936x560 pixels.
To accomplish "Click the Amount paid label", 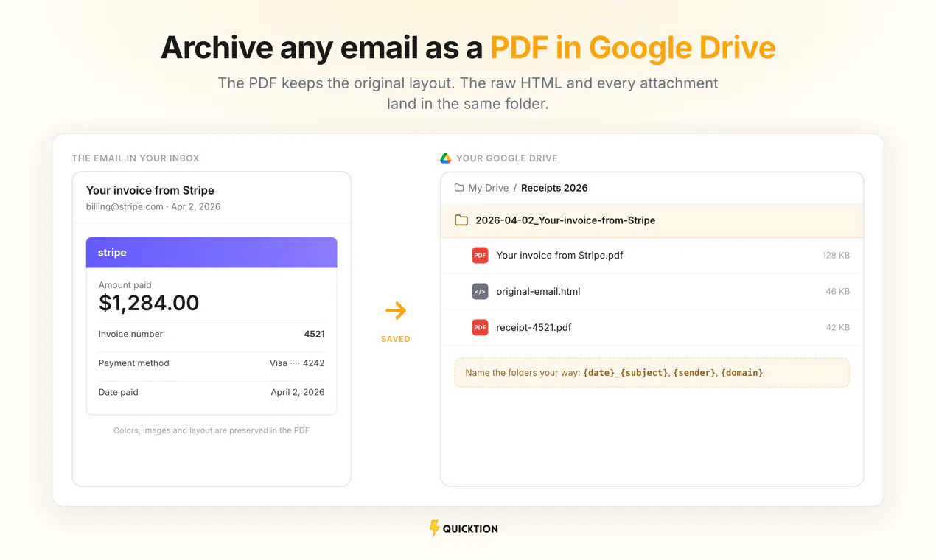I will tap(125, 285).
